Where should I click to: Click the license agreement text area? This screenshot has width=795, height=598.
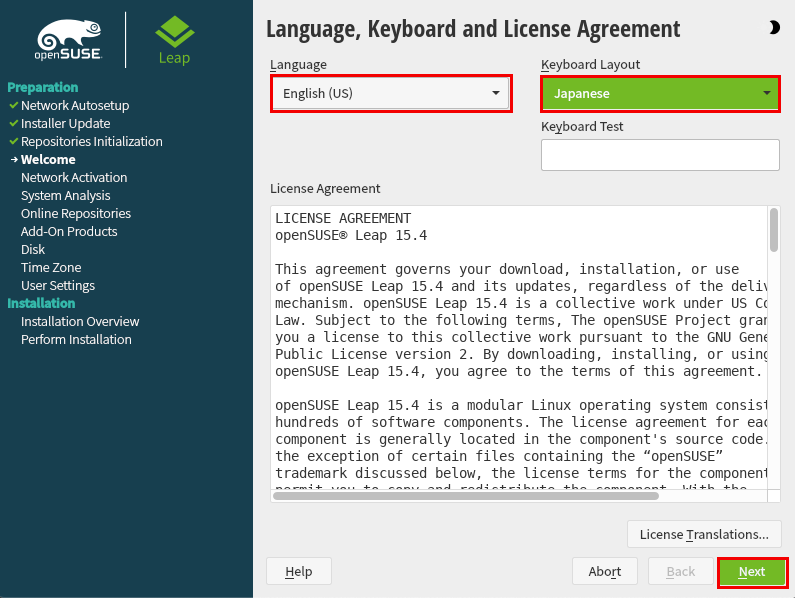point(519,347)
